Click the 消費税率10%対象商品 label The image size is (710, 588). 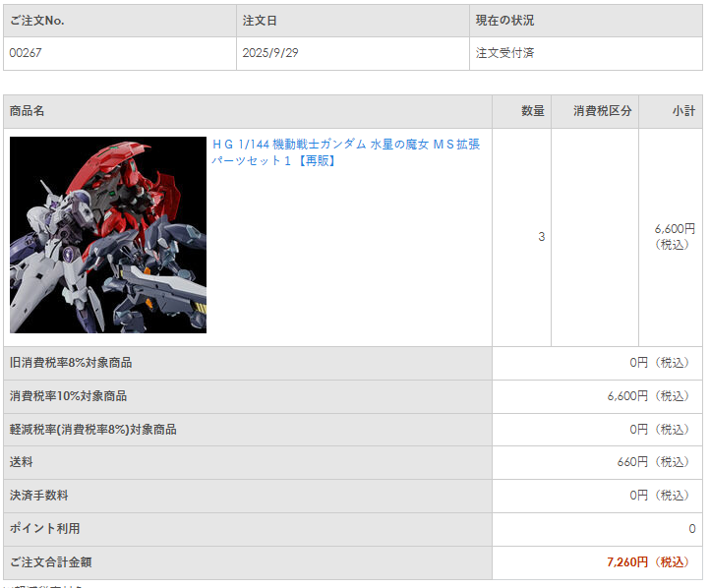pyautogui.click(x=69, y=396)
